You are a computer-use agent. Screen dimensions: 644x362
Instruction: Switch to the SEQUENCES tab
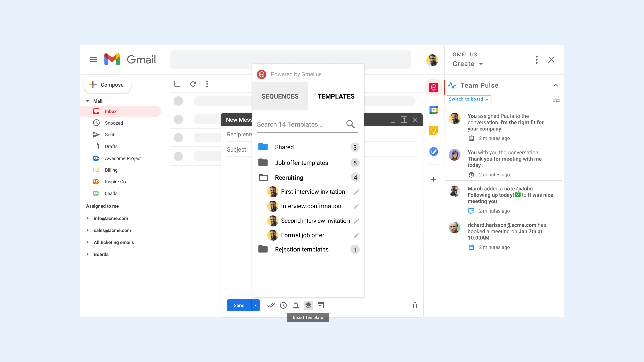pos(280,96)
